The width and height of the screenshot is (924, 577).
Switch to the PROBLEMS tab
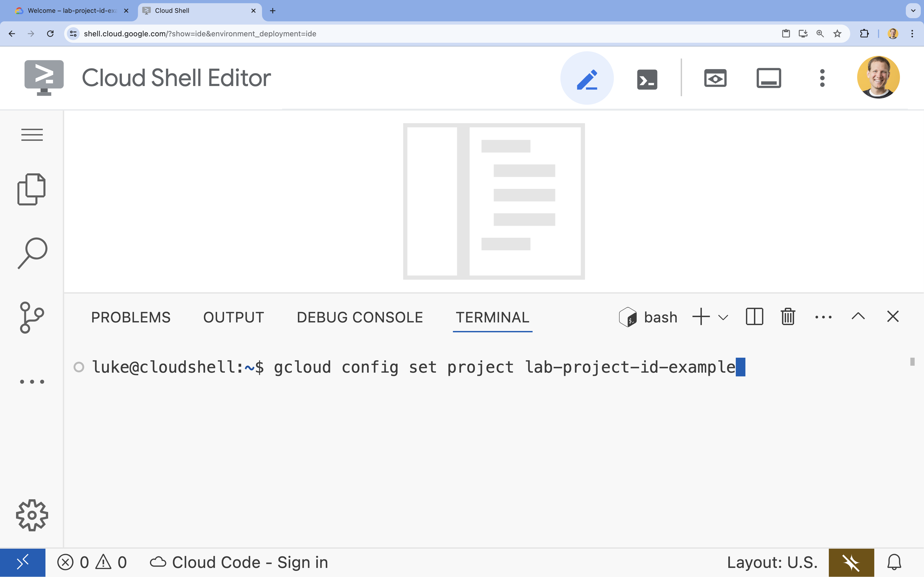130,317
